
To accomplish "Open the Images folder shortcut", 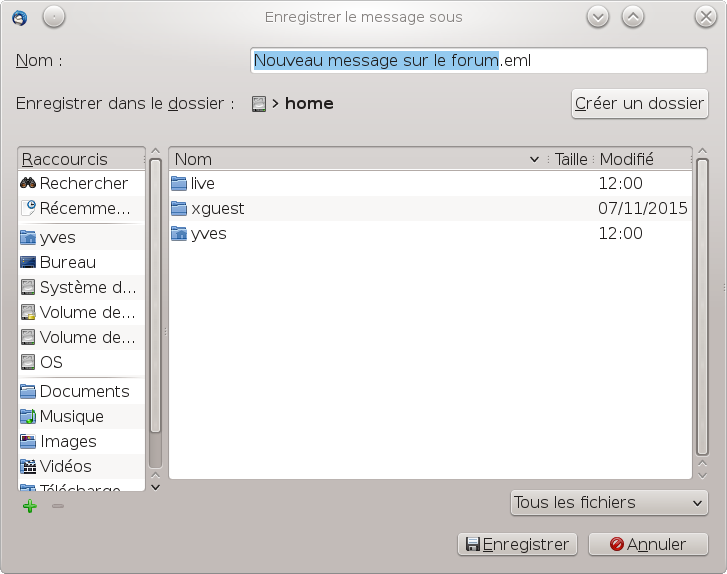I will (x=68, y=441).
